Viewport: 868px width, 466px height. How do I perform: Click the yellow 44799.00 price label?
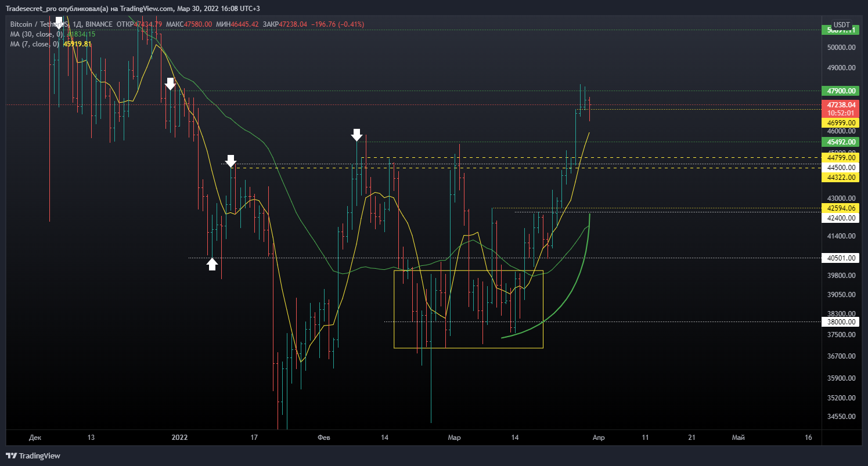pos(841,157)
